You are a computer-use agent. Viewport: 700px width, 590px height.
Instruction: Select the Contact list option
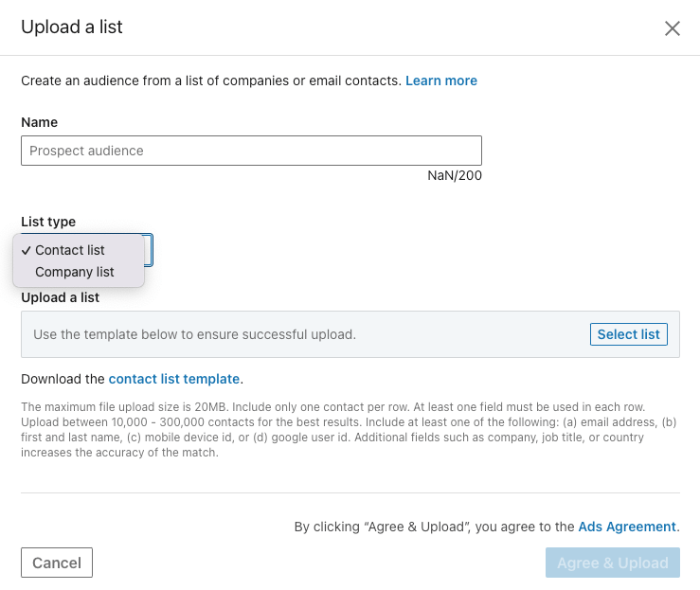(x=70, y=250)
